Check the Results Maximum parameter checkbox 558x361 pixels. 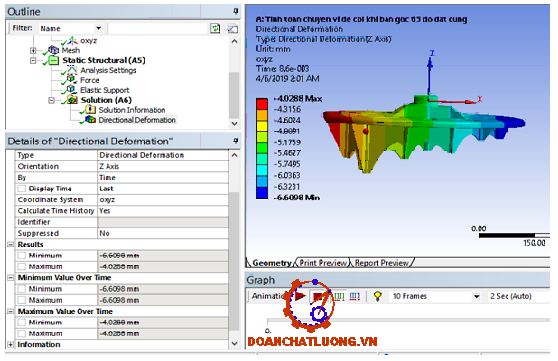click(x=22, y=266)
